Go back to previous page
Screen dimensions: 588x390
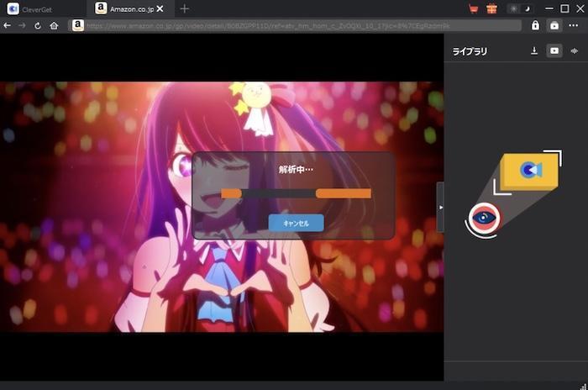tap(7, 25)
